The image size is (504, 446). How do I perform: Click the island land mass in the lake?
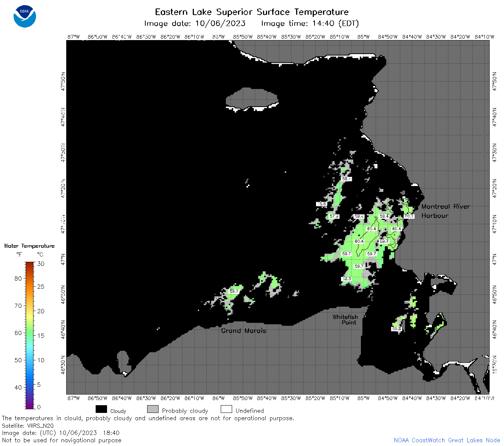(252, 99)
